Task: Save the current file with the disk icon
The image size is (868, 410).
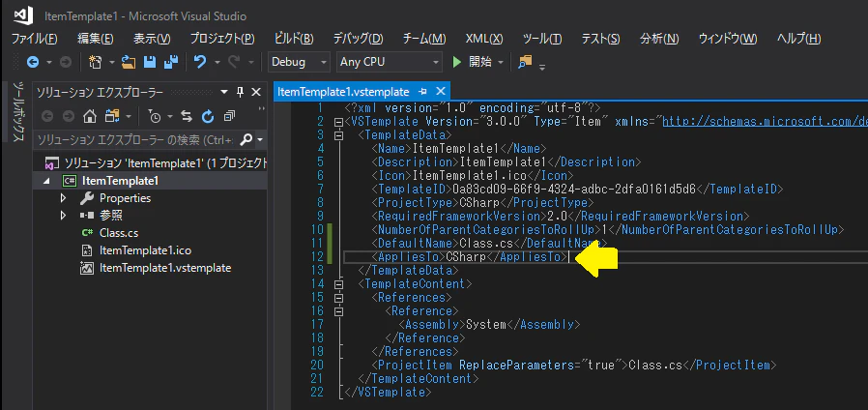Action: (x=150, y=62)
